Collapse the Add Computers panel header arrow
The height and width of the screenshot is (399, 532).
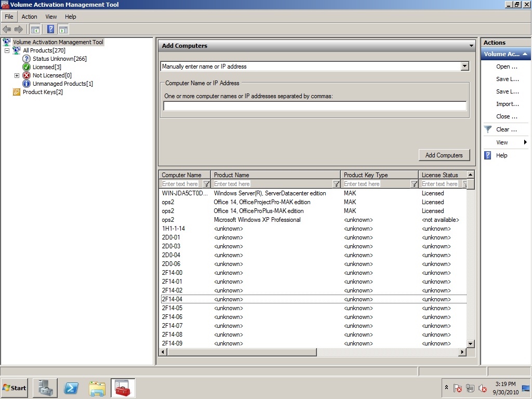(x=471, y=46)
